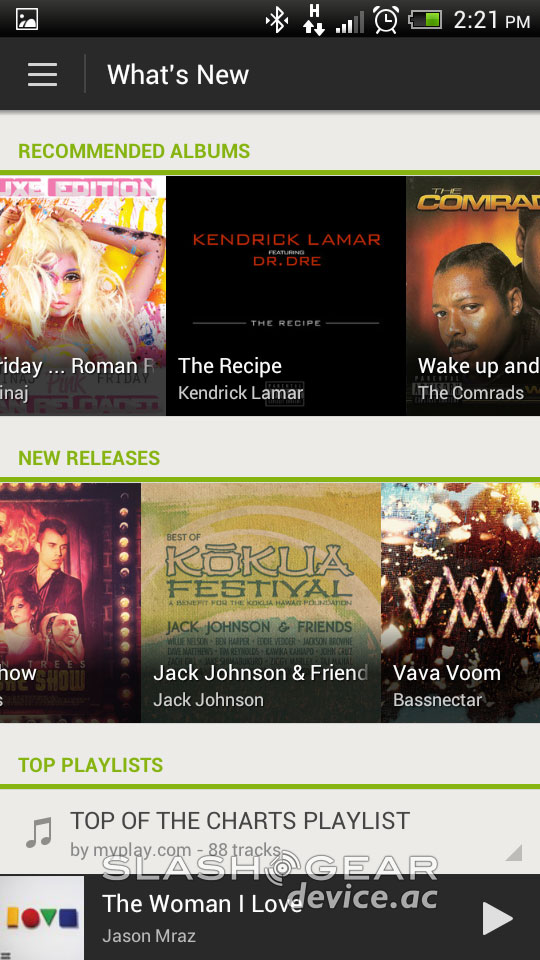The image size is (540, 960).
Task: Select the Recommended Albums section header
Action: coord(134,151)
